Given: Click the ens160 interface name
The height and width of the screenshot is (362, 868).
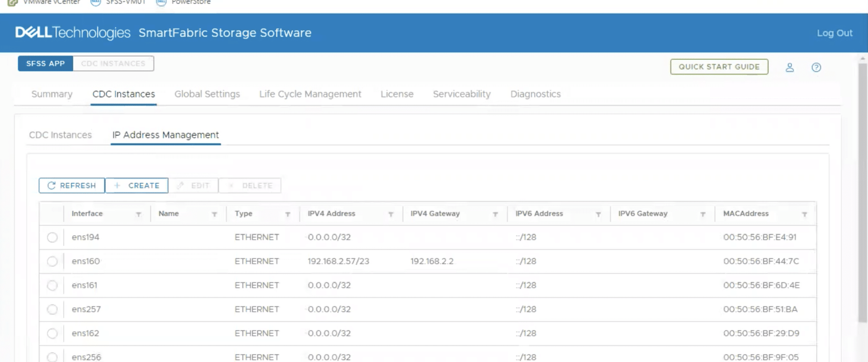Looking at the screenshot, I should pyautogui.click(x=86, y=261).
